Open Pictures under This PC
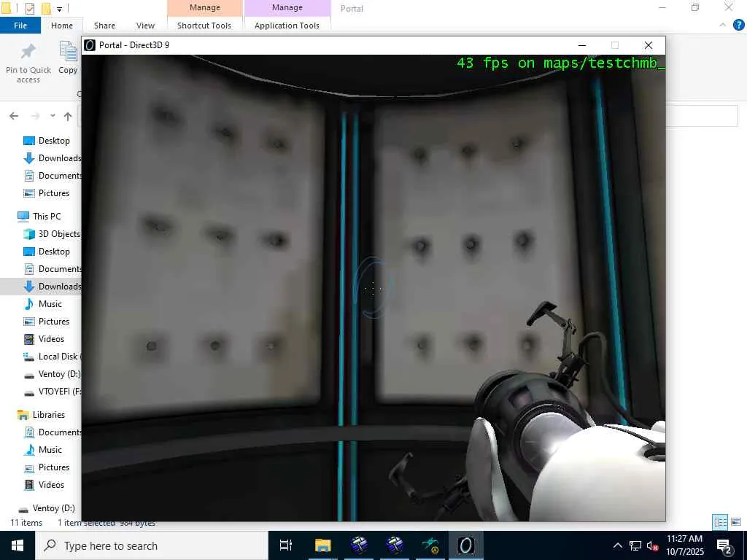This screenshot has height=560, width=747. 54,322
